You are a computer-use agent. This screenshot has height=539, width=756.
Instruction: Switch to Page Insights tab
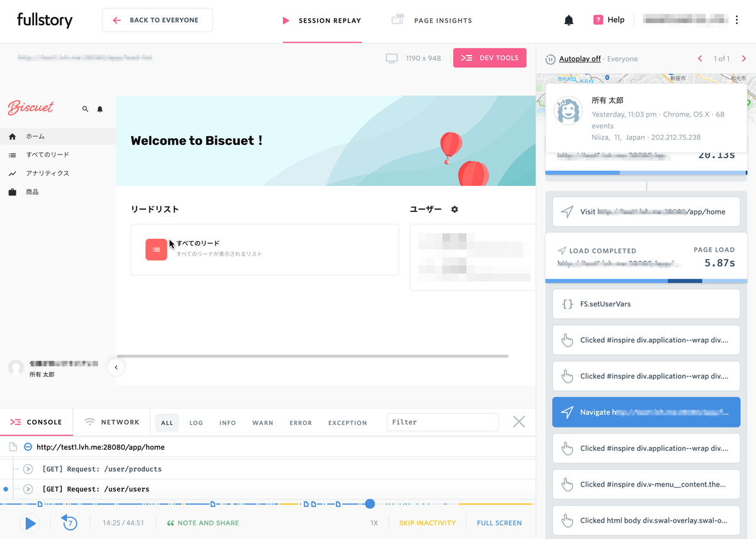click(432, 20)
